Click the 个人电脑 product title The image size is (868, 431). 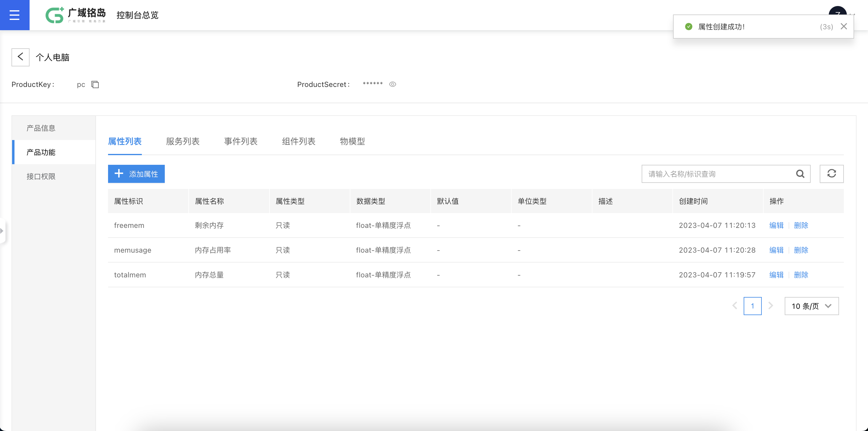[x=53, y=57]
